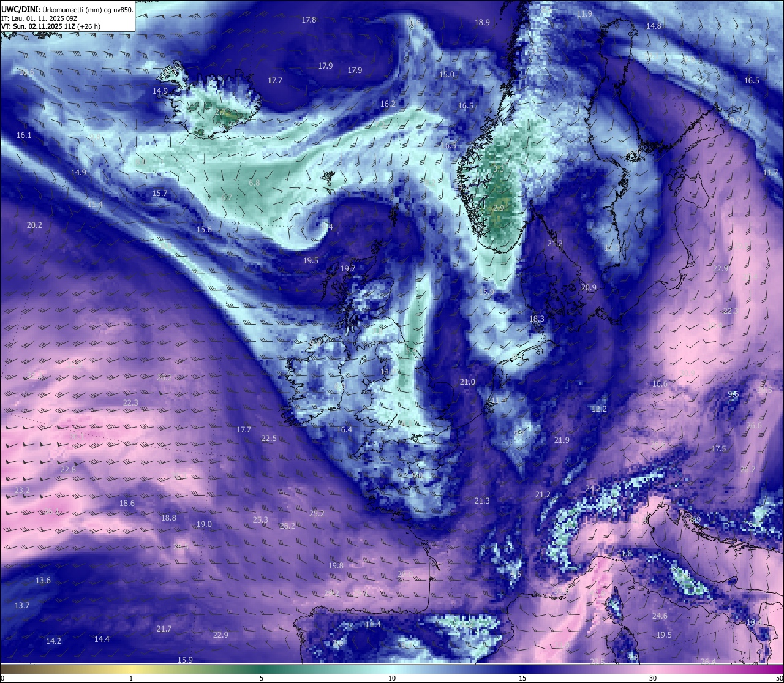The image size is (784, 683).
Task: Click the map value 21.0
Action: click(x=467, y=382)
